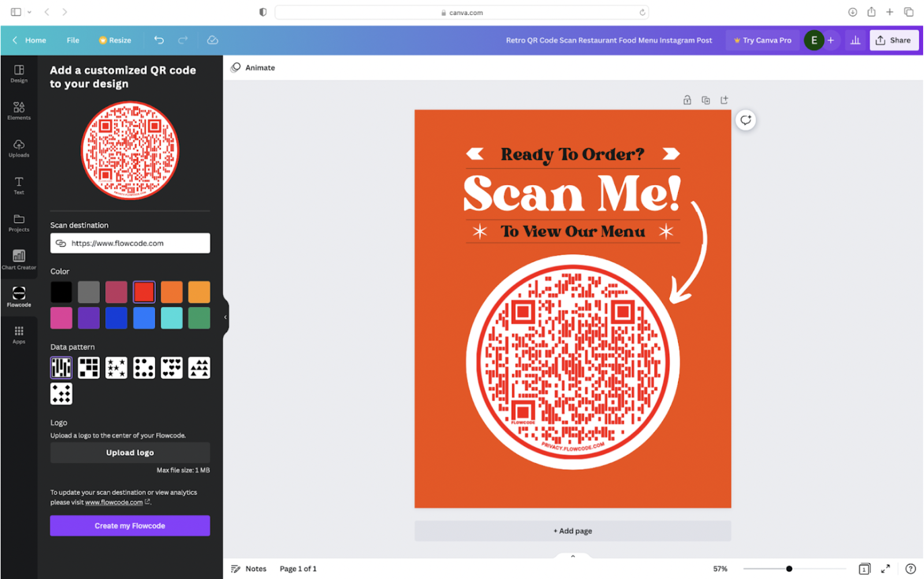
Task: Click the Undo arrow in the toolbar
Action: pyautogui.click(x=159, y=40)
